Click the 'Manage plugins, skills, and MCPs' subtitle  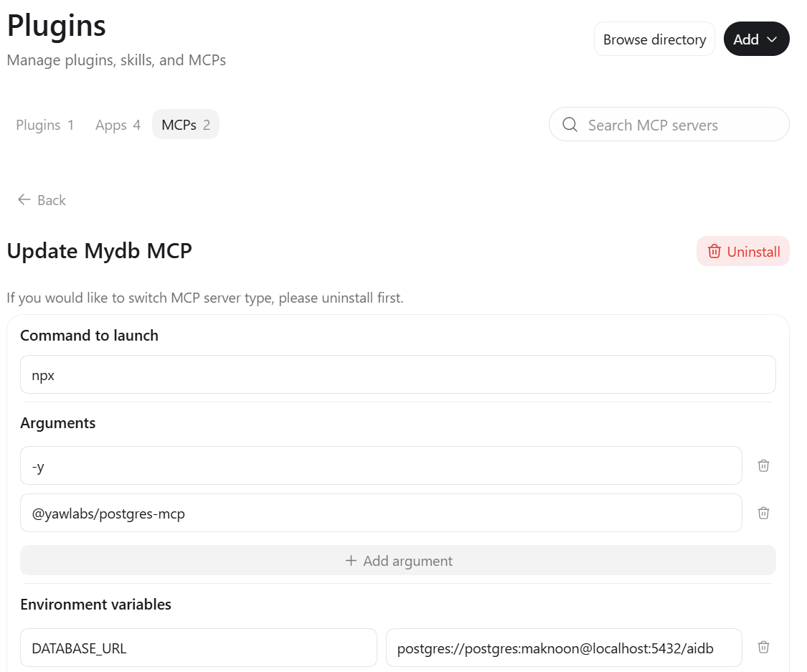[116, 60]
